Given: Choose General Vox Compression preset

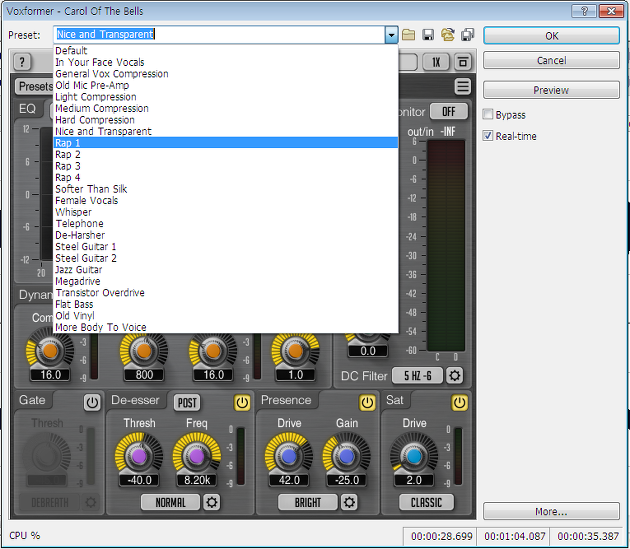Looking at the screenshot, I should (226, 74).
